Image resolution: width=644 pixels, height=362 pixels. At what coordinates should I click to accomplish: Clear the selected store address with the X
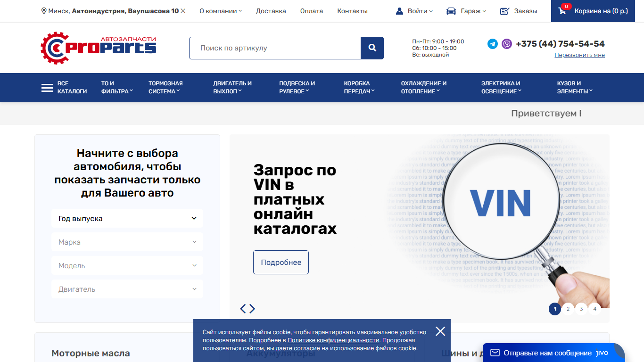coord(183,11)
